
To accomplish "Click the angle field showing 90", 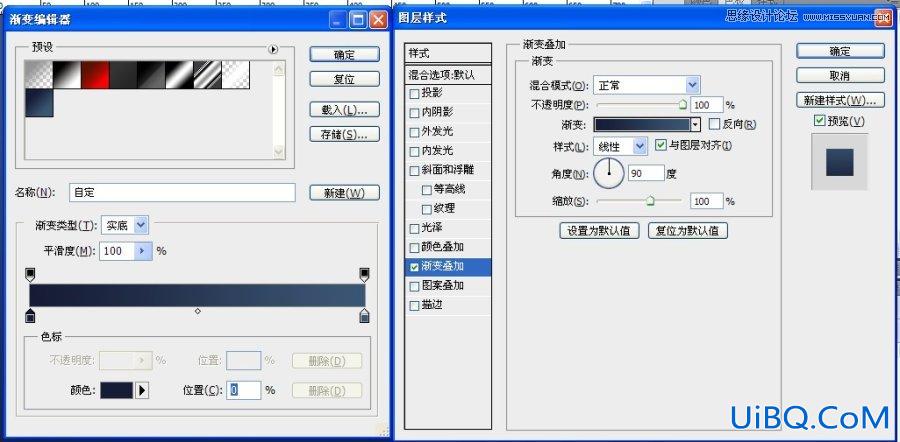I will [646, 173].
